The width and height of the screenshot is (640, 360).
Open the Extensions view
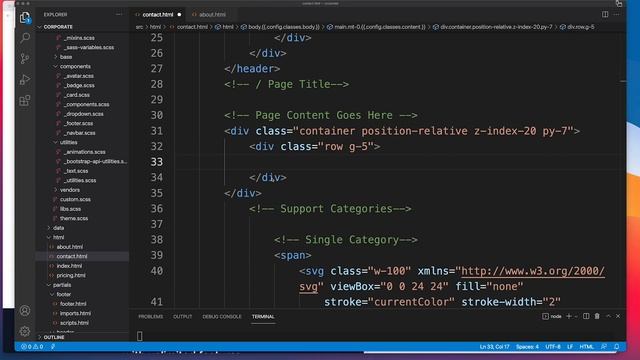click(x=25, y=100)
